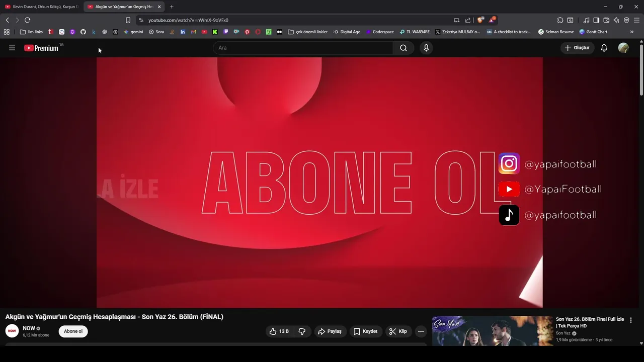Open the Brave VPN shield icon
Screen dimensions: 644x362
point(626,20)
